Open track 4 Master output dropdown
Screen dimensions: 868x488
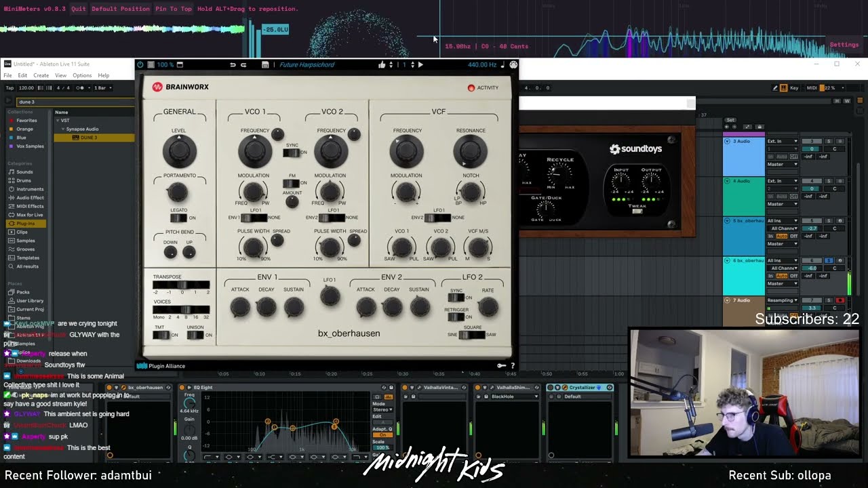pyautogui.click(x=783, y=204)
